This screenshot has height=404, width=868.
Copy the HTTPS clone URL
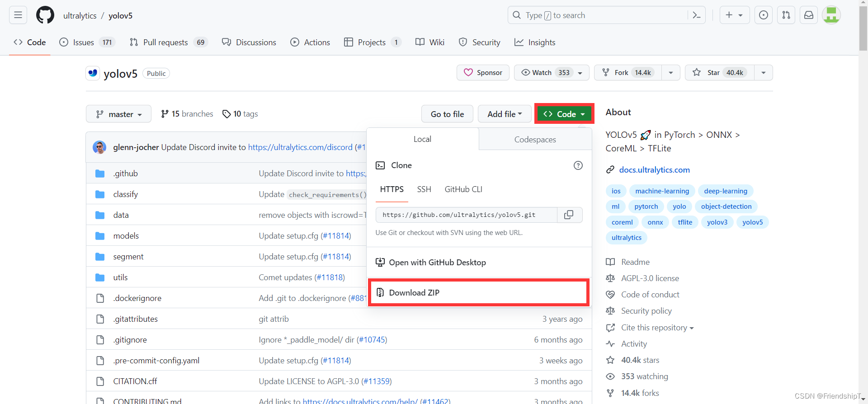tap(569, 215)
